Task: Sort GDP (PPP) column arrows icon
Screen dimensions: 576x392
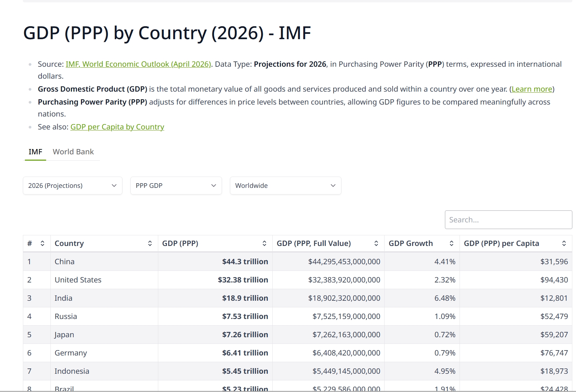Action: tap(264, 243)
